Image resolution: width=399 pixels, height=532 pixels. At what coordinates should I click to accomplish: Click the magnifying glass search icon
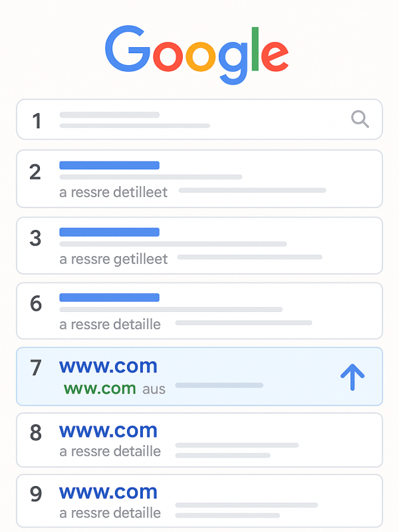[360, 119]
